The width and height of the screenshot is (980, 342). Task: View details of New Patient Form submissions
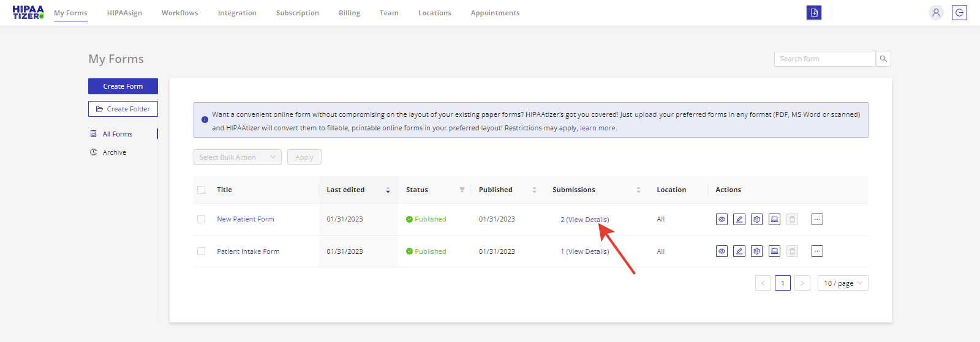coord(587,220)
